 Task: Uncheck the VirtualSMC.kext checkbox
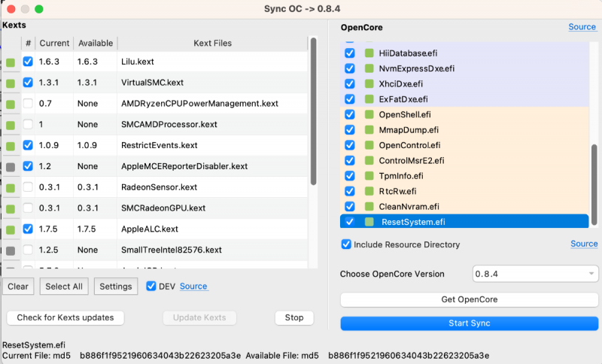click(x=28, y=83)
